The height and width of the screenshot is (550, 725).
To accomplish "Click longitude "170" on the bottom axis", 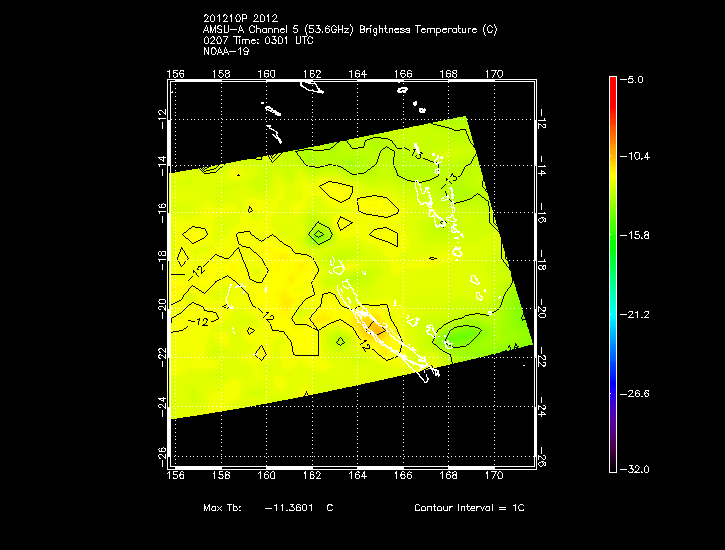I will [x=494, y=475].
